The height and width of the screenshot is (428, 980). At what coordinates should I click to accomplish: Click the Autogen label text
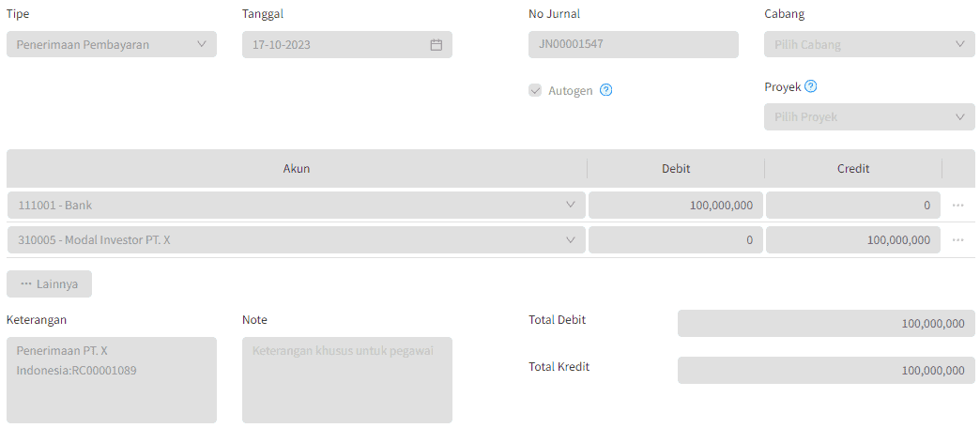(571, 91)
